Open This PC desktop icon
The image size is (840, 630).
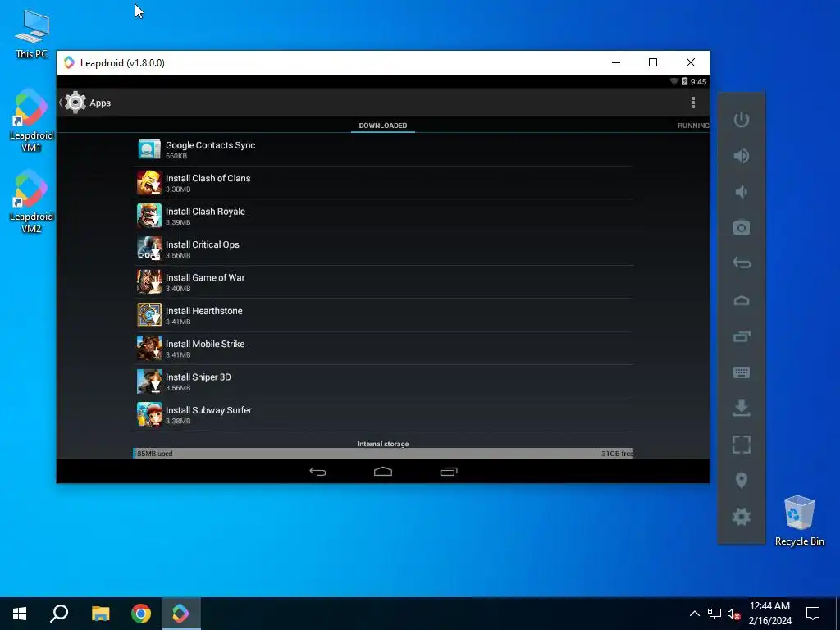[x=32, y=34]
